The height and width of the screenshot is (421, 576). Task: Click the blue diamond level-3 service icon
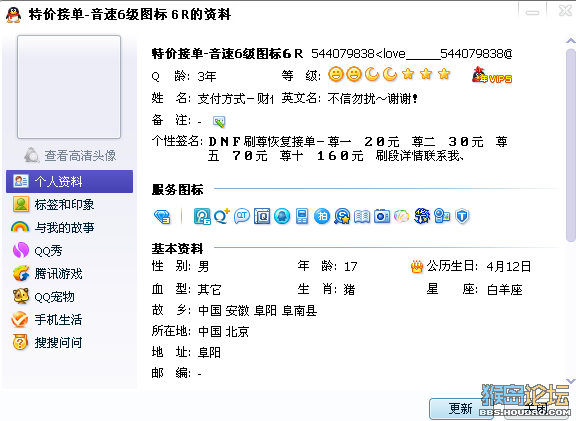coord(162,216)
